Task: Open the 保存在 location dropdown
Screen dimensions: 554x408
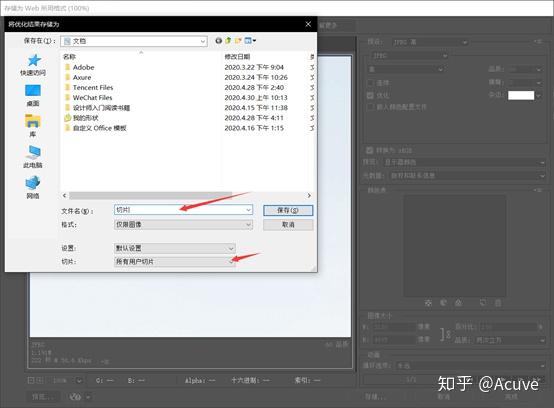Action: point(134,41)
